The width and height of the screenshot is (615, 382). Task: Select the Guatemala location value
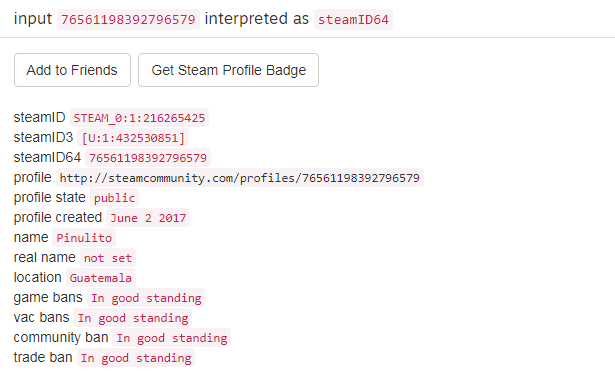[x=101, y=278]
